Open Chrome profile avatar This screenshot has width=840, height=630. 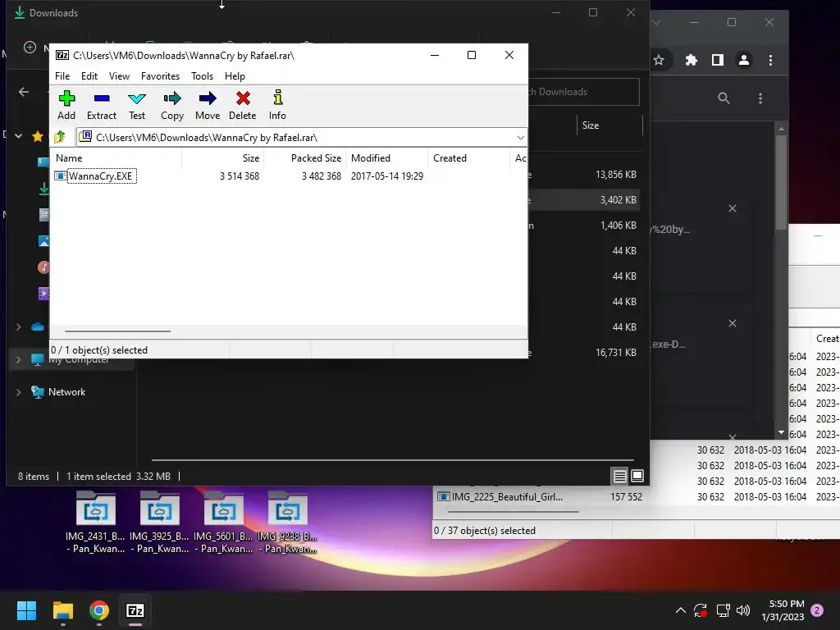[x=743, y=60]
